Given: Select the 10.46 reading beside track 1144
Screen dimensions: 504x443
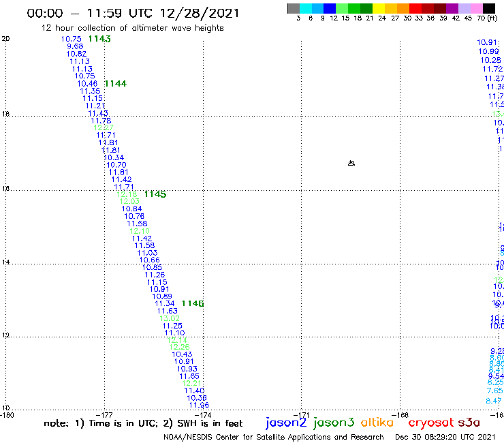Looking at the screenshot, I should (x=87, y=84).
